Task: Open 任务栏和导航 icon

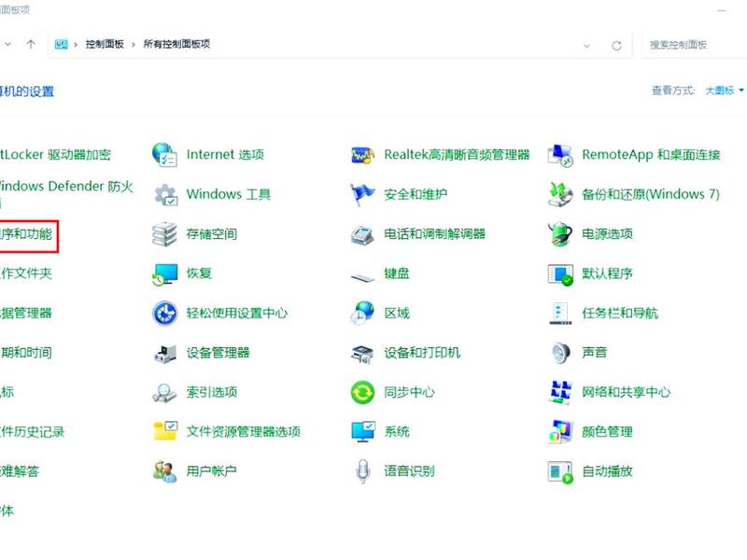Action: [x=560, y=314]
